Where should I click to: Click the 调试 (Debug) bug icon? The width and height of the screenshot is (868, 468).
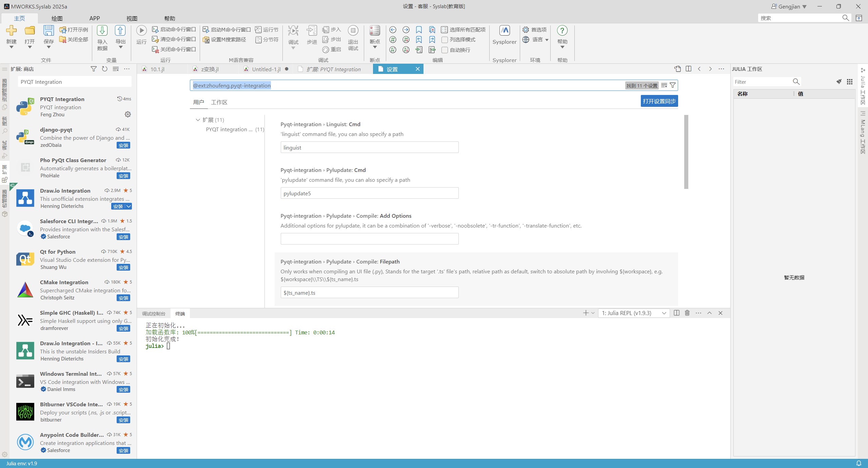click(x=293, y=31)
